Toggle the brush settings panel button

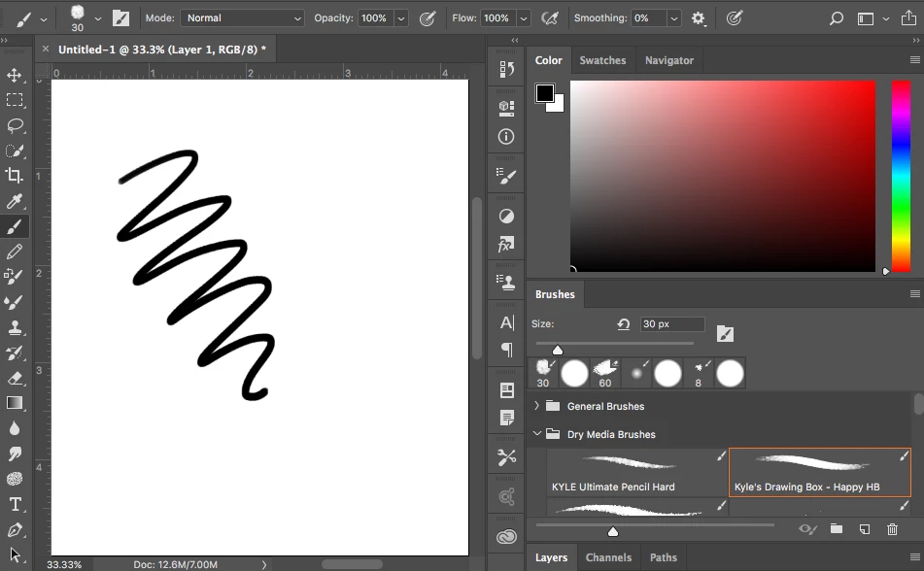pos(120,18)
